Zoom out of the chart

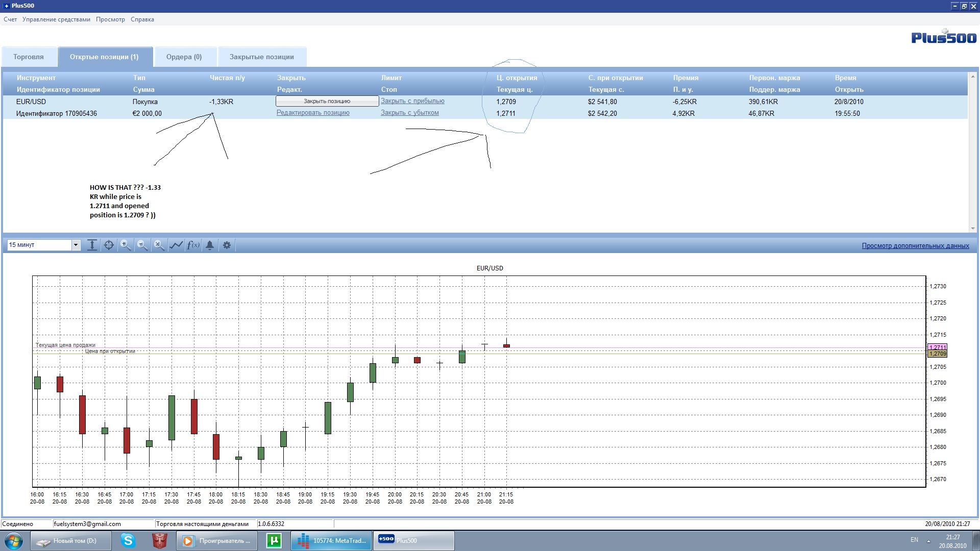[142, 245]
